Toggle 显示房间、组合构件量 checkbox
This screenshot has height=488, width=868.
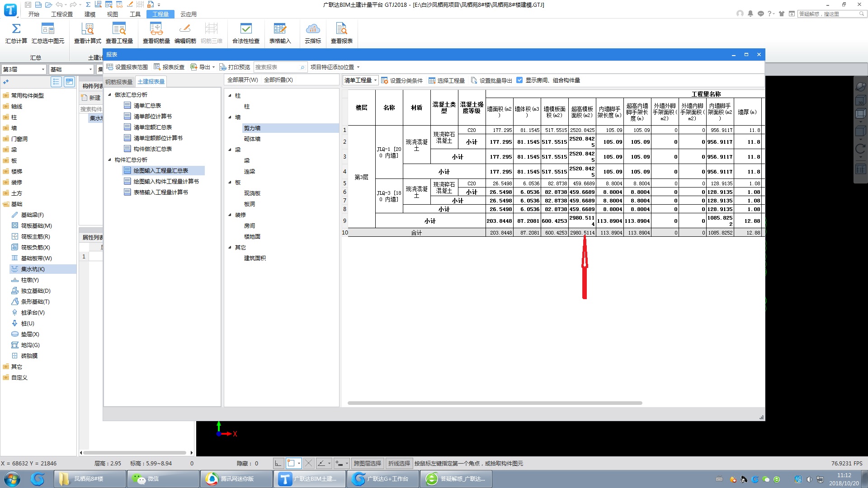click(x=519, y=80)
